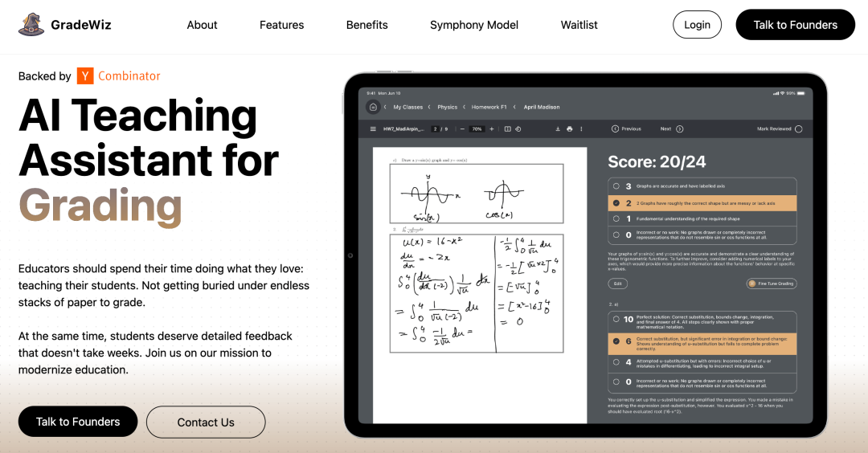Click the print icon in toolbar
The width and height of the screenshot is (868, 453).
pos(570,129)
